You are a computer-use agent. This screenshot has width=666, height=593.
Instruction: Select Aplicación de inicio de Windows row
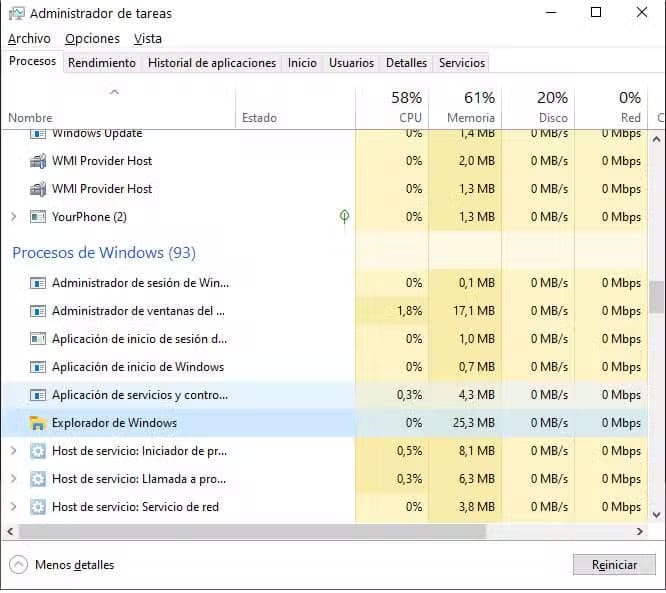(325, 367)
